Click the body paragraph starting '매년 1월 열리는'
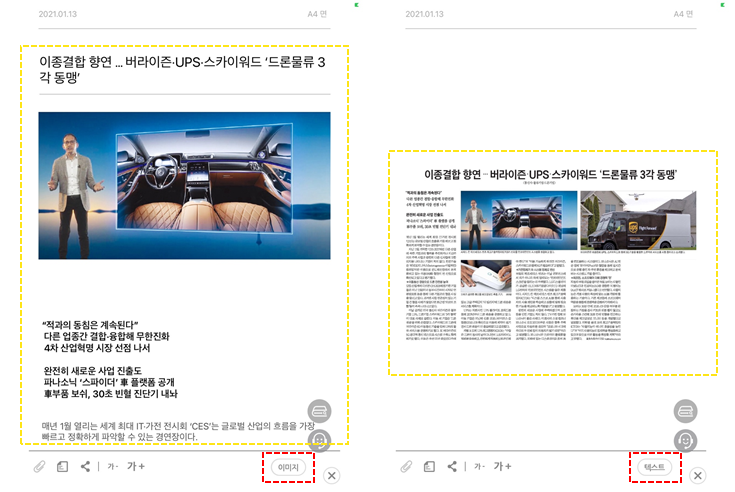The image size is (735, 492). (x=178, y=431)
